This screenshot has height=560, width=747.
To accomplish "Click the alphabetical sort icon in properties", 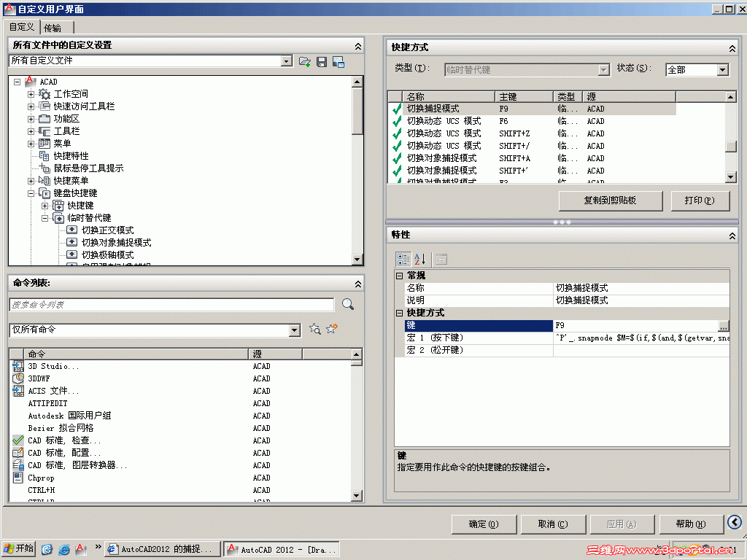I will (419, 260).
